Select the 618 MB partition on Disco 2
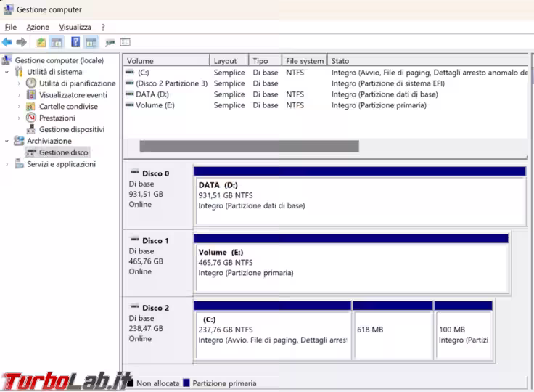Image resolution: width=534 pixels, height=392 pixels. pyautogui.click(x=393, y=335)
